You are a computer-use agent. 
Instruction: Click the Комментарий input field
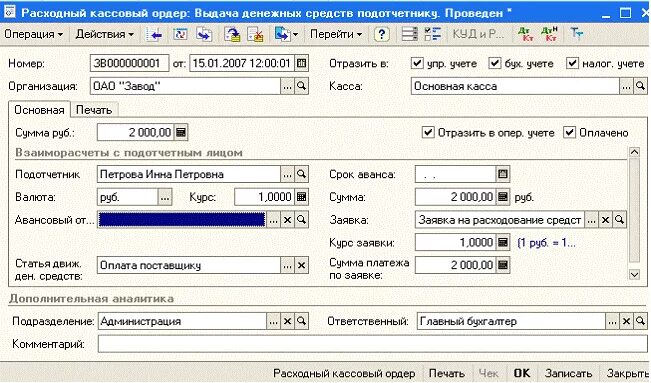(372, 344)
